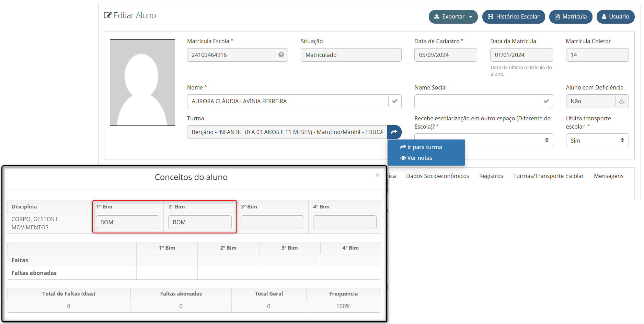This screenshot has width=644, height=324.
Task: Open the Exportar dropdown
Action: (x=453, y=16)
